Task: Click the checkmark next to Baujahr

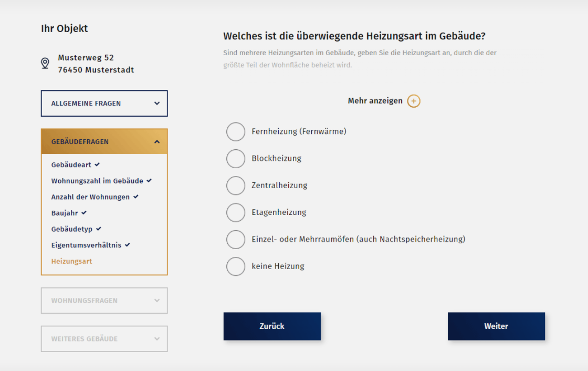Action: click(x=84, y=213)
